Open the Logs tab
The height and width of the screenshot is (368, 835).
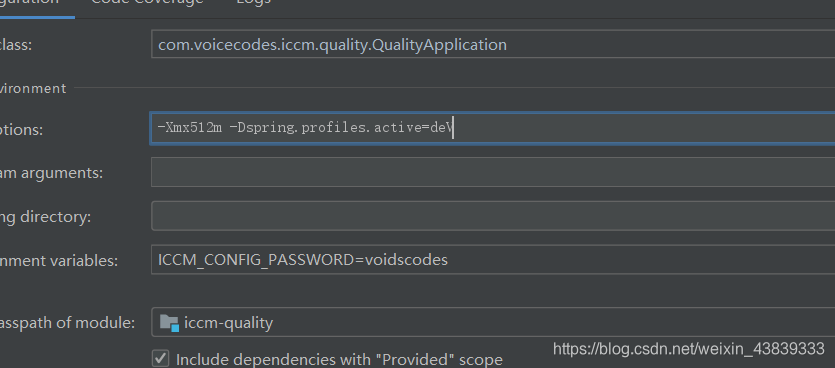point(253,2)
